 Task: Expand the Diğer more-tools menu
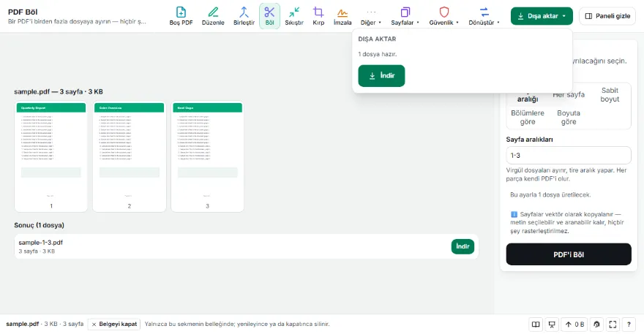[x=371, y=16]
